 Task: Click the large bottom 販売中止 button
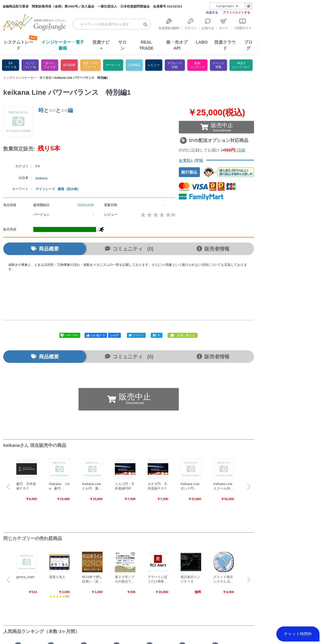[x=129, y=399]
